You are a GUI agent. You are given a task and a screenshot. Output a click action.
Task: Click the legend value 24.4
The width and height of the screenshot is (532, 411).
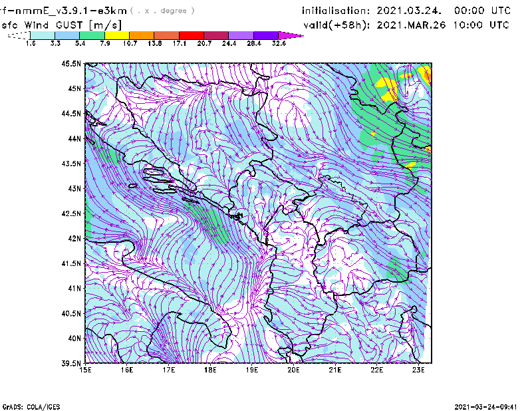click(229, 43)
